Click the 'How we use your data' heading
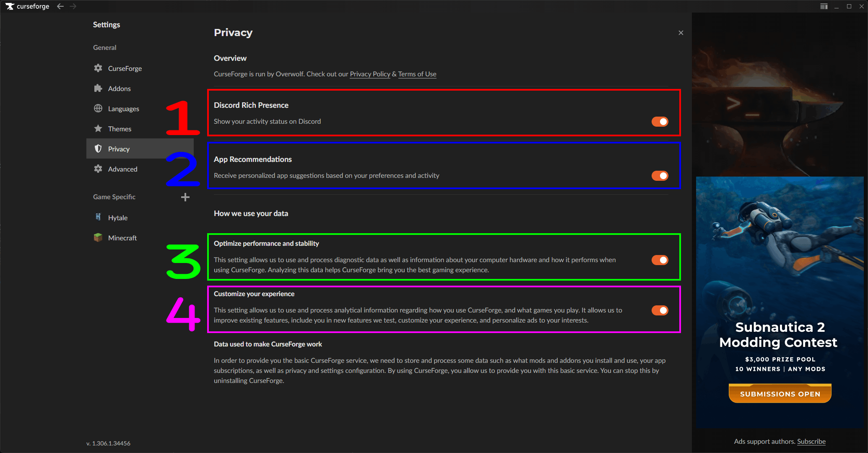This screenshot has width=868, height=453. pos(251,213)
